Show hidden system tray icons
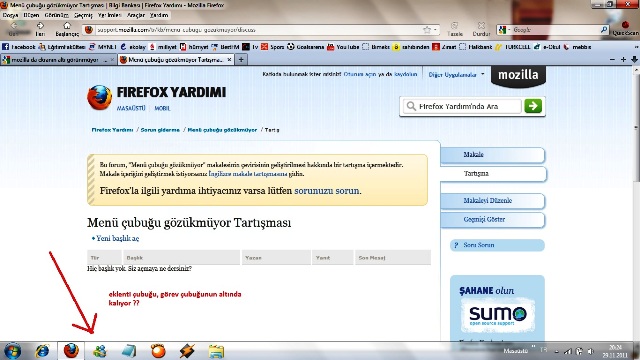 [557, 351]
